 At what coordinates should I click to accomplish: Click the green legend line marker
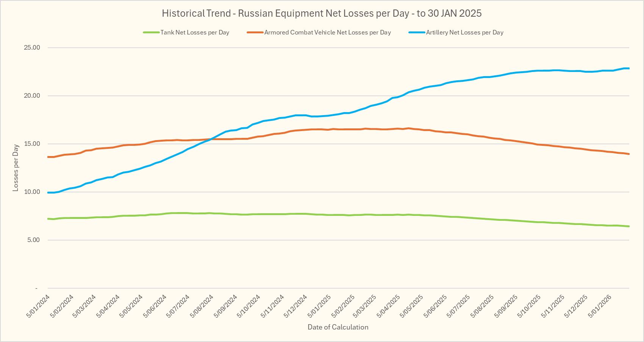pyautogui.click(x=151, y=33)
